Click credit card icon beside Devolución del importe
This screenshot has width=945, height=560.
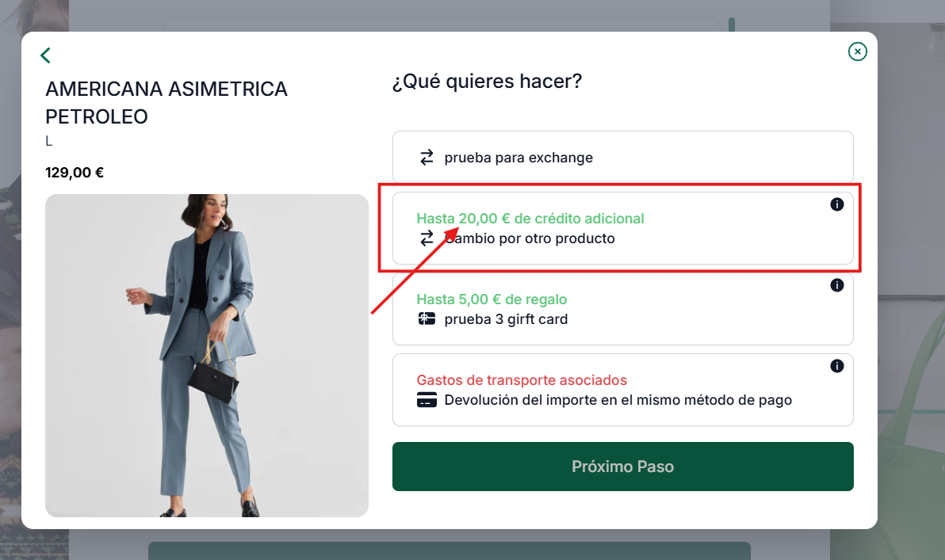point(427,400)
